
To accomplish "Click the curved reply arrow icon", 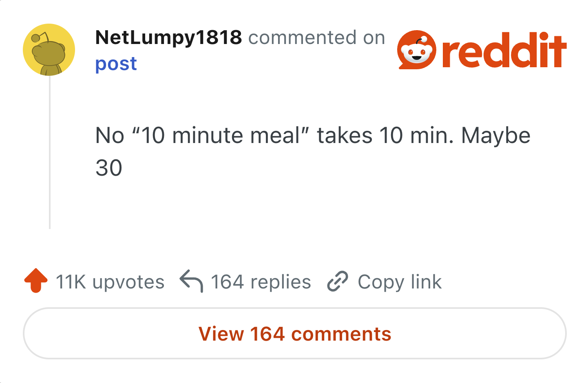I will (191, 281).
